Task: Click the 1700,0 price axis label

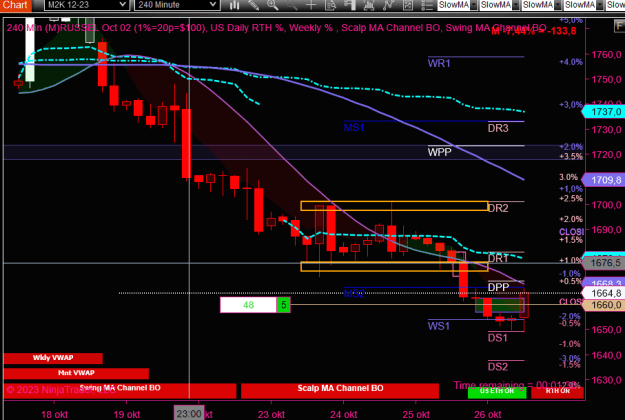Action: click(606, 205)
